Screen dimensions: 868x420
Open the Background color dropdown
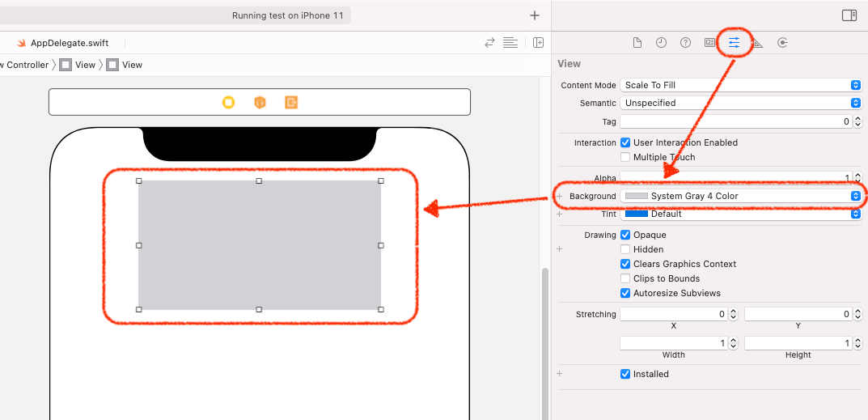(x=741, y=196)
